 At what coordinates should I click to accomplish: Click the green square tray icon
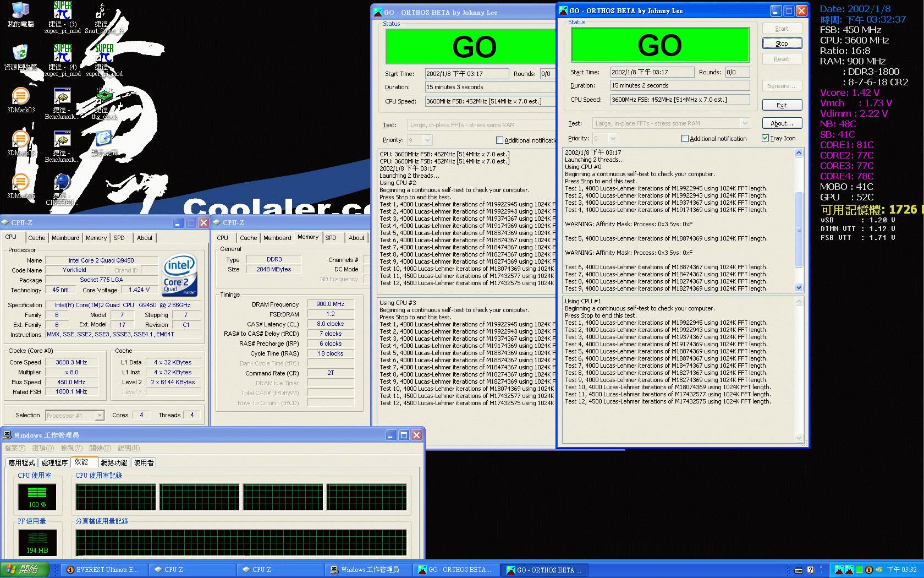[x=859, y=570]
